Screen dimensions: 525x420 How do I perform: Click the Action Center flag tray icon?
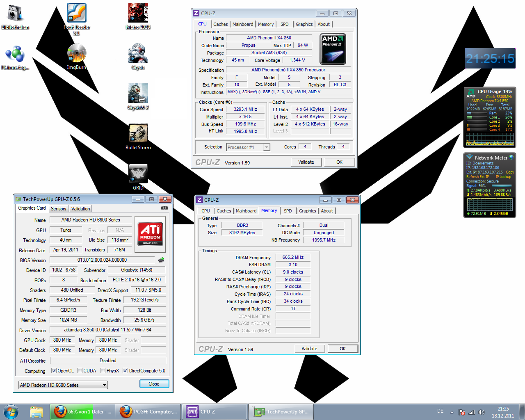[462, 412]
